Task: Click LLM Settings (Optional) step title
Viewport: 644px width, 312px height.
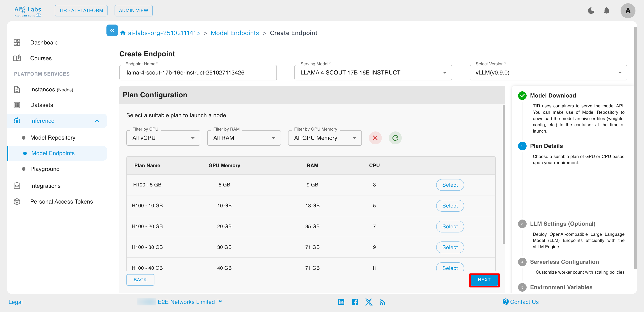Action: [x=563, y=224]
